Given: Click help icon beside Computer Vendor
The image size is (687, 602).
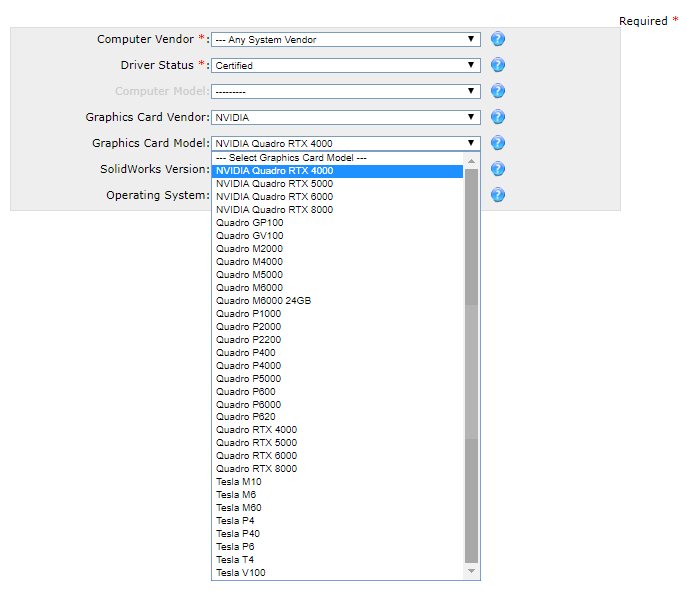Looking at the screenshot, I should pos(497,39).
